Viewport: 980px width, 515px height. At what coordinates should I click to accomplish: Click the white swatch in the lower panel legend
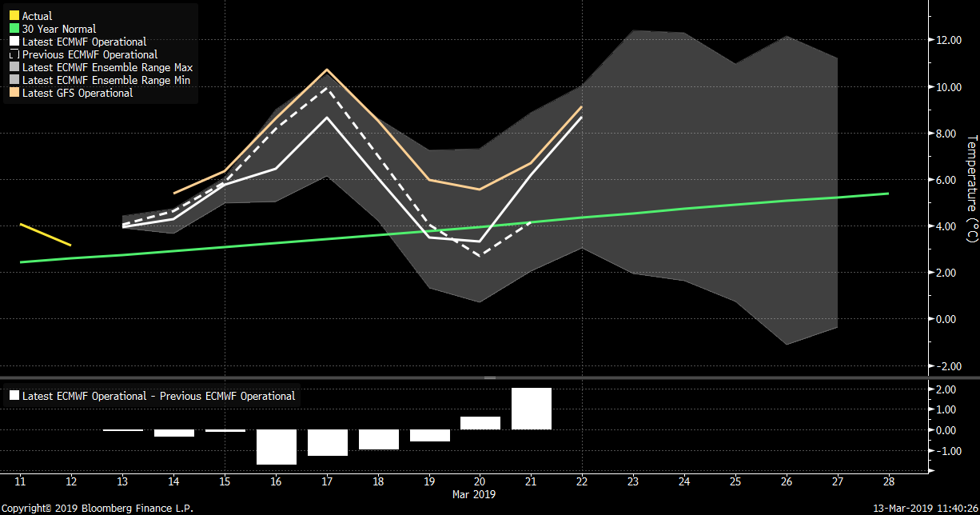[x=14, y=396]
